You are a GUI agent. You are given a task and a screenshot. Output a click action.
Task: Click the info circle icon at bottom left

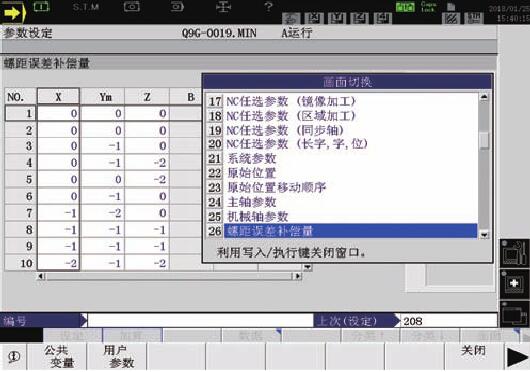click(x=14, y=356)
